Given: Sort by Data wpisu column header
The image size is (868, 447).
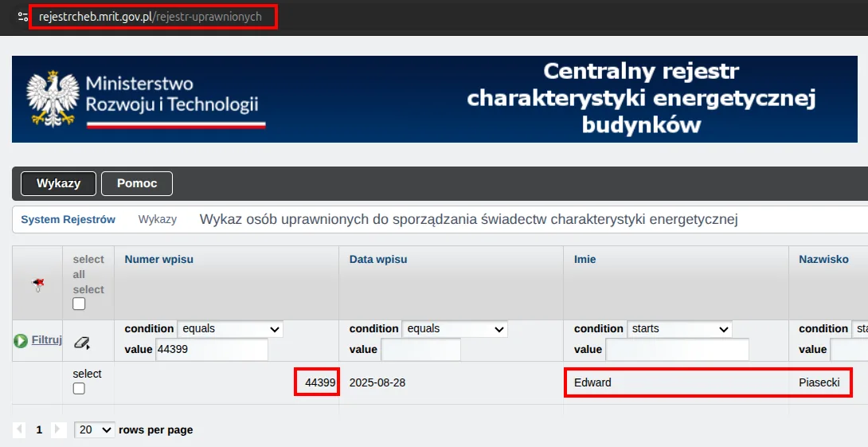Looking at the screenshot, I should [378, 259].
